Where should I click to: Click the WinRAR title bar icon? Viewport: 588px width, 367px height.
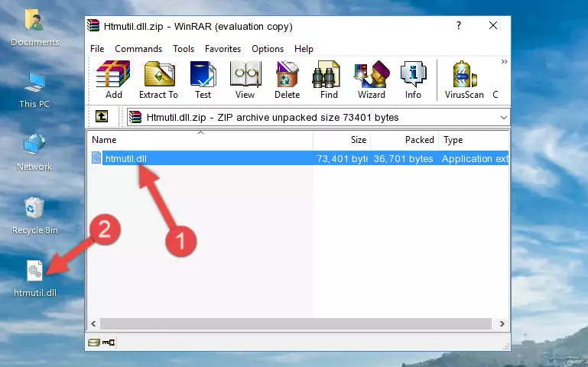(93, 25)
